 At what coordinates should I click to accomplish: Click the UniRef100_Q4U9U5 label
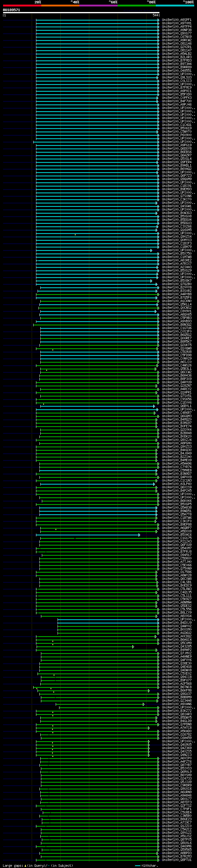tap(176, 745)
